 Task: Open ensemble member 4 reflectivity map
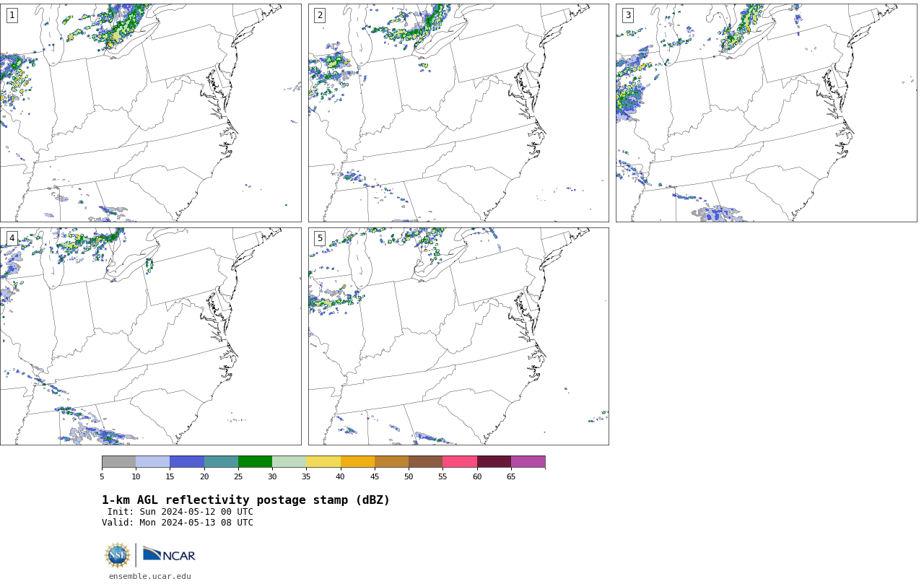coord(150,336)
